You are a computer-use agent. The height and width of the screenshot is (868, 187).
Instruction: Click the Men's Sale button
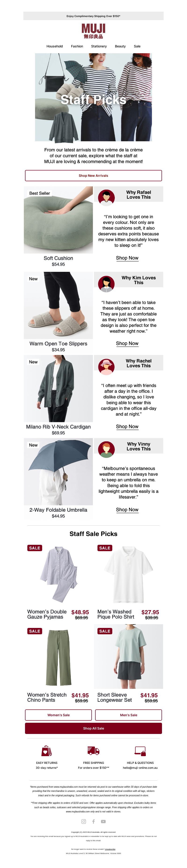pos(129,715)
